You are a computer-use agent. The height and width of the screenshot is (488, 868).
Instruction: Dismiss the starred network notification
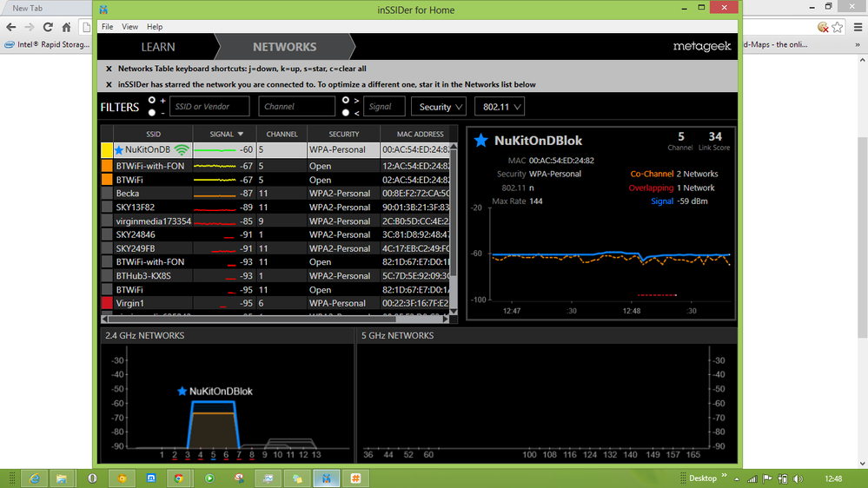109,84
